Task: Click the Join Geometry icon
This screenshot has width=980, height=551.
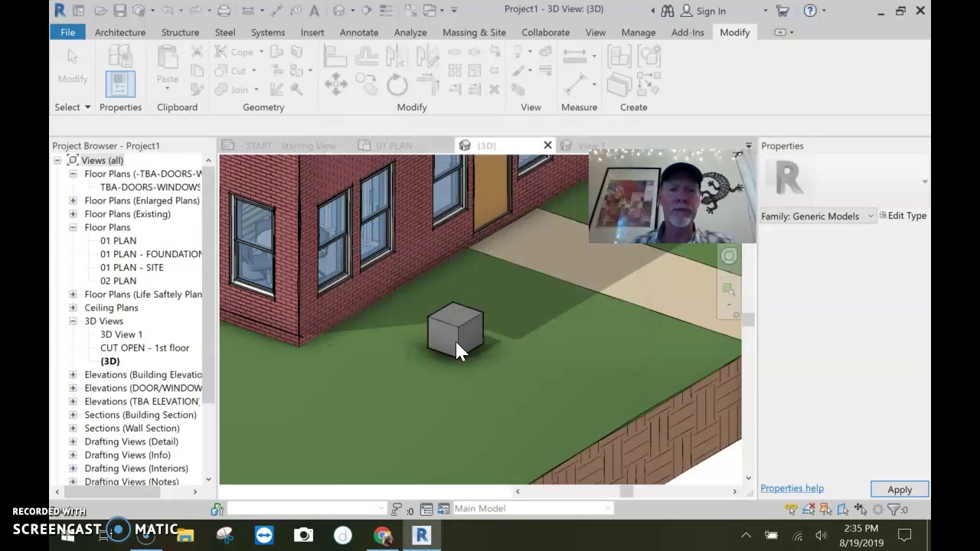Action: (221, 90)
